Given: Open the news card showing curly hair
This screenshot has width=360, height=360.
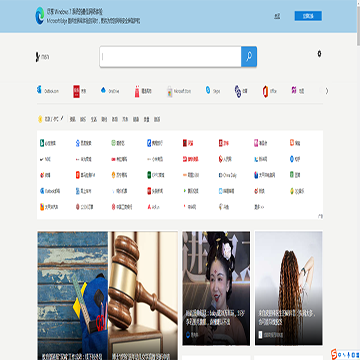Looking at the screenshot, I should pyautogui.click(x=289, y=288).
